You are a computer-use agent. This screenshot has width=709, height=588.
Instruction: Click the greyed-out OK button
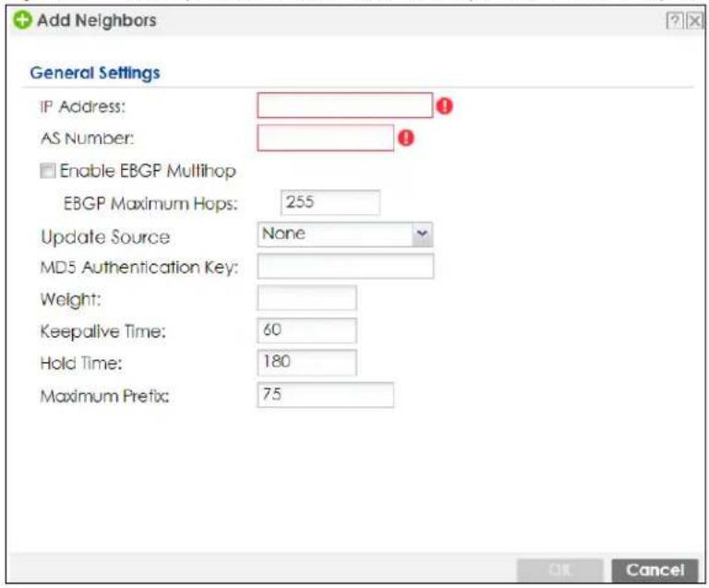coord(559,570)
